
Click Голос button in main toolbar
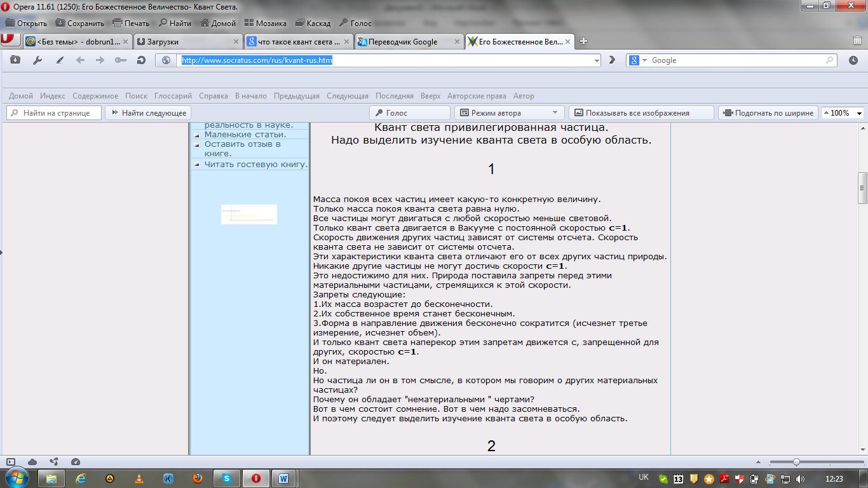tap(355, 23)
